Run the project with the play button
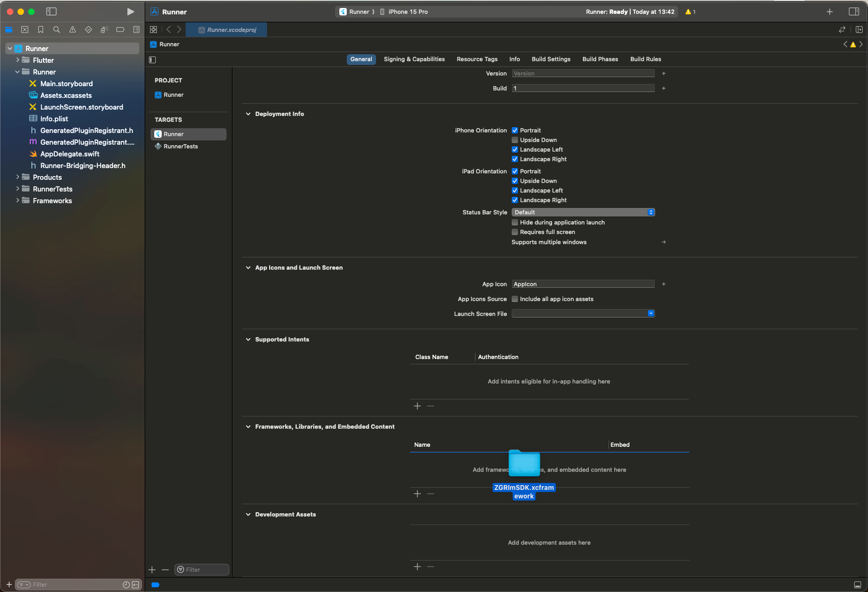This screenshot has height=592, width=868. [x=130, y=12]
